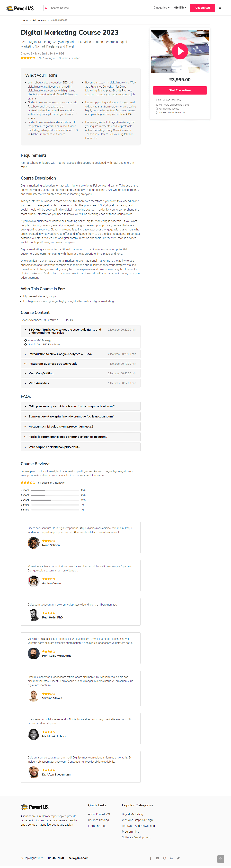This screenshot has height=868, width=231.
Task: Click the Start Course Now button
Action: coord(180,90)
